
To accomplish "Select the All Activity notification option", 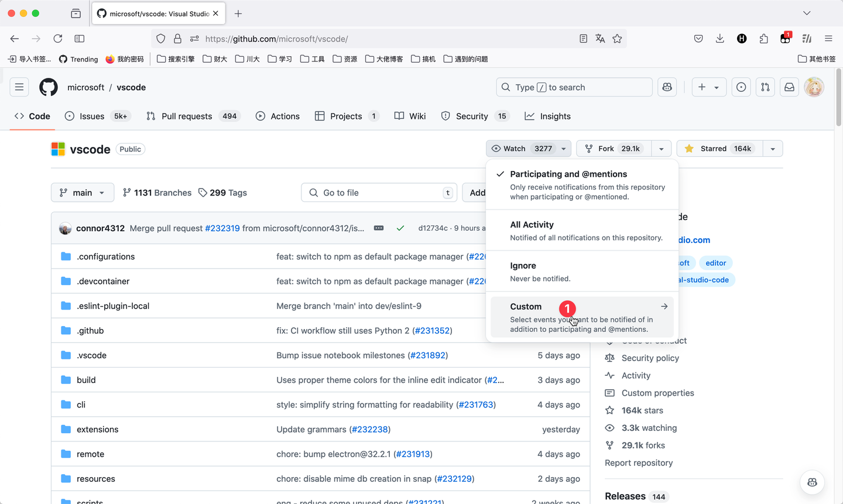I will pyautogui.click(x=582, y=231).
